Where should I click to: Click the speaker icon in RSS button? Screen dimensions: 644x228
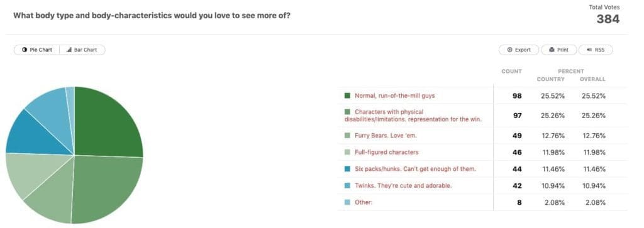(589, 50)
